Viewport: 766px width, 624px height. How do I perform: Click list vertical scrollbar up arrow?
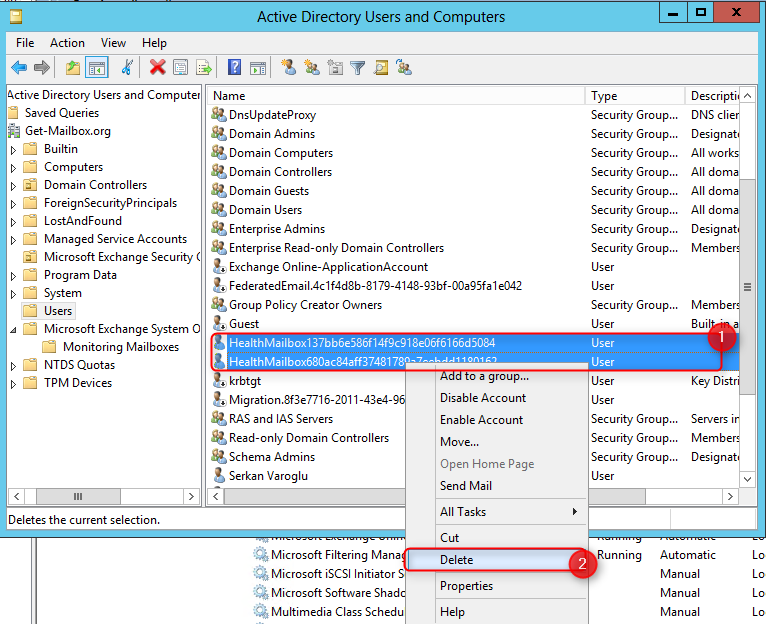pos(747,96)
